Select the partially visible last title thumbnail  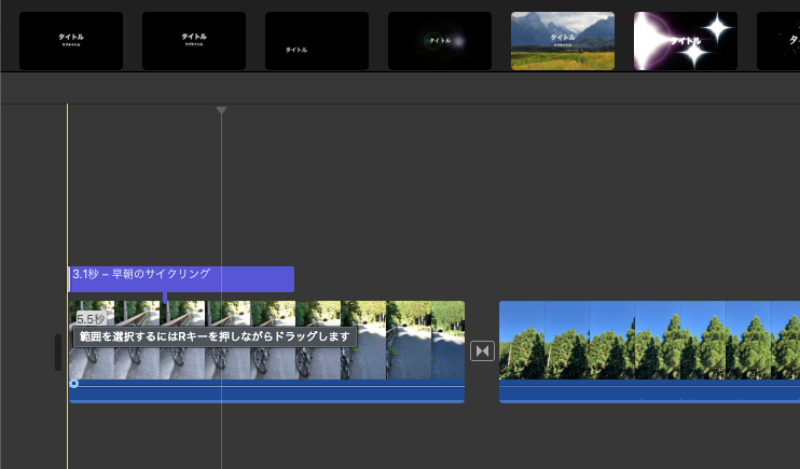pos(780,41)
